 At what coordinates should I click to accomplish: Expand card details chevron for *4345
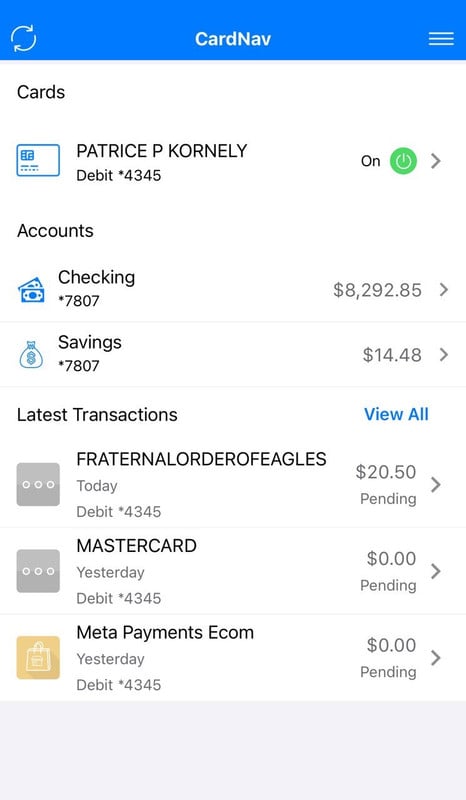[x=435, y=161]
